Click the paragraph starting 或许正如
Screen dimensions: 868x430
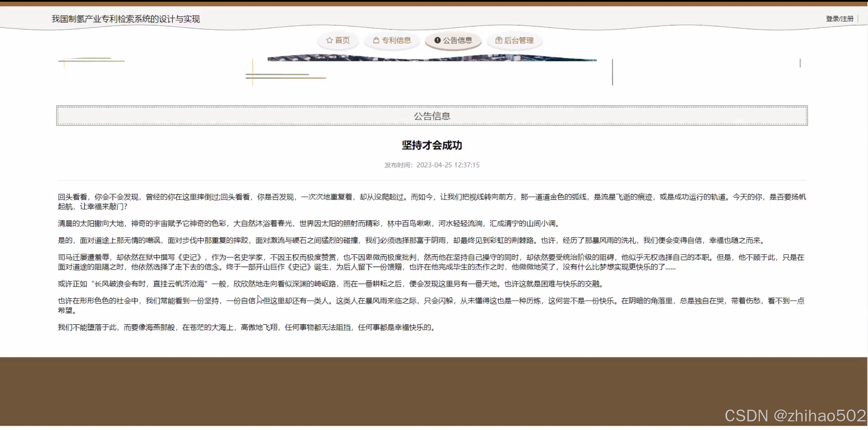[331, 284]
